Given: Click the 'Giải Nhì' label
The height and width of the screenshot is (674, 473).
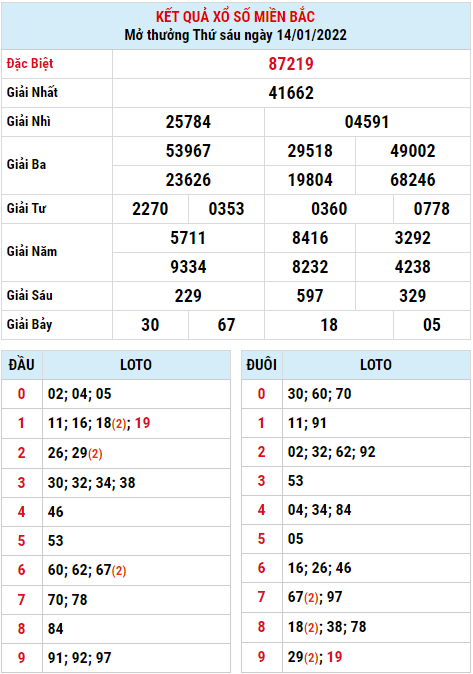Looking at the screenshot, I should (28, 121).
